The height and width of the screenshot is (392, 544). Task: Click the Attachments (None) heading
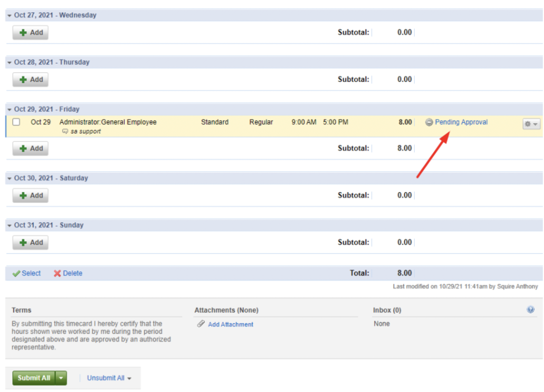point(226,310)
